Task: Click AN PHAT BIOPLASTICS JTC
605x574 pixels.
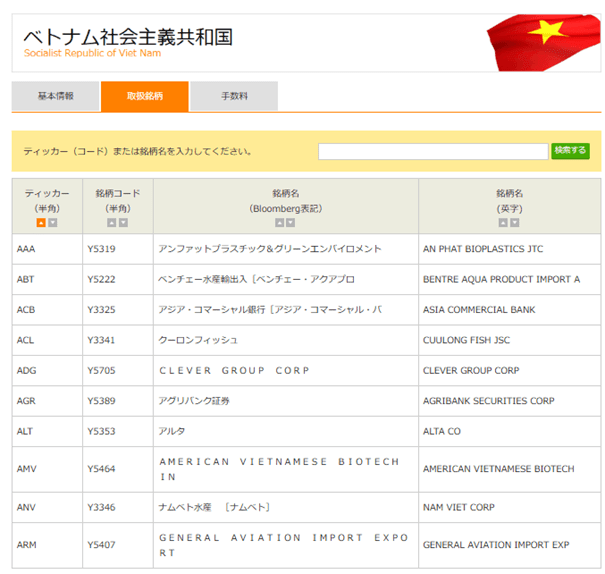Action: click(x=483, y=249)
